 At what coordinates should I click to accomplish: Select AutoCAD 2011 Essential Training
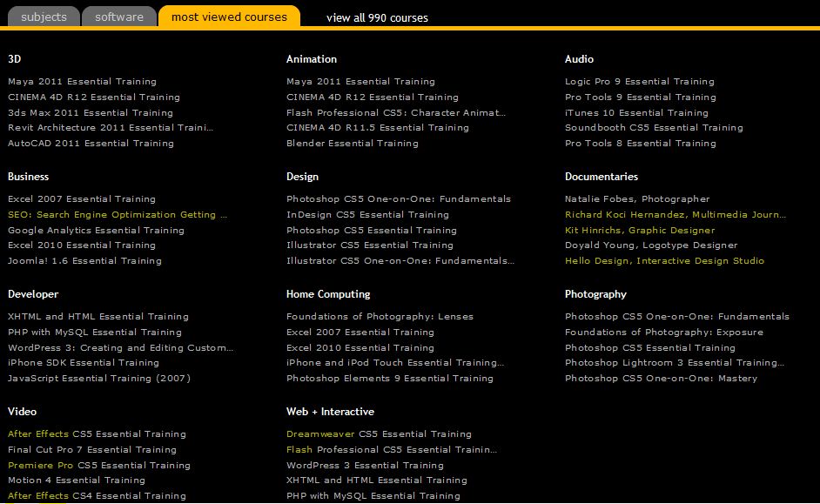tap(91, 144)
